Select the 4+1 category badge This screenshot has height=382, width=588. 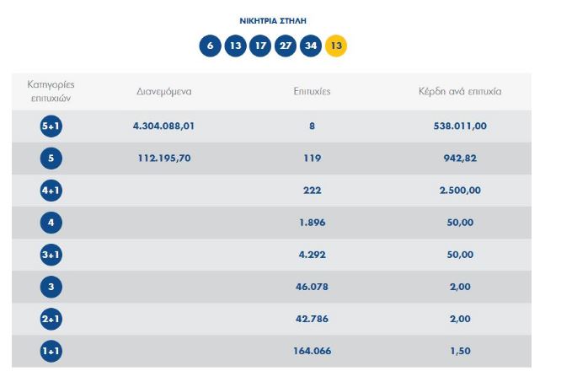(x=51, y=191)
